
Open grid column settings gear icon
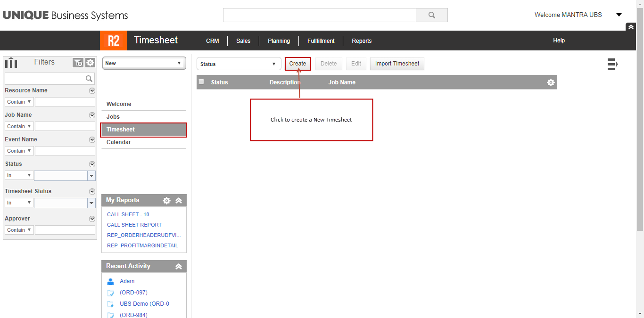pos(550,82)
